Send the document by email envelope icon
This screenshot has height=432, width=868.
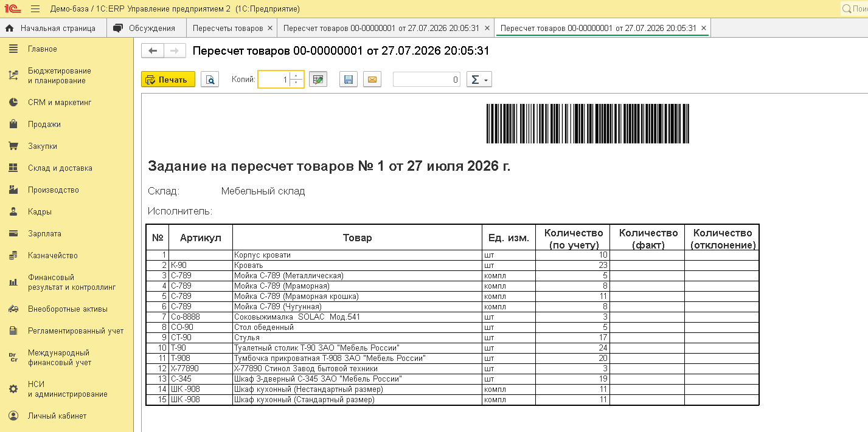(372, 80)
